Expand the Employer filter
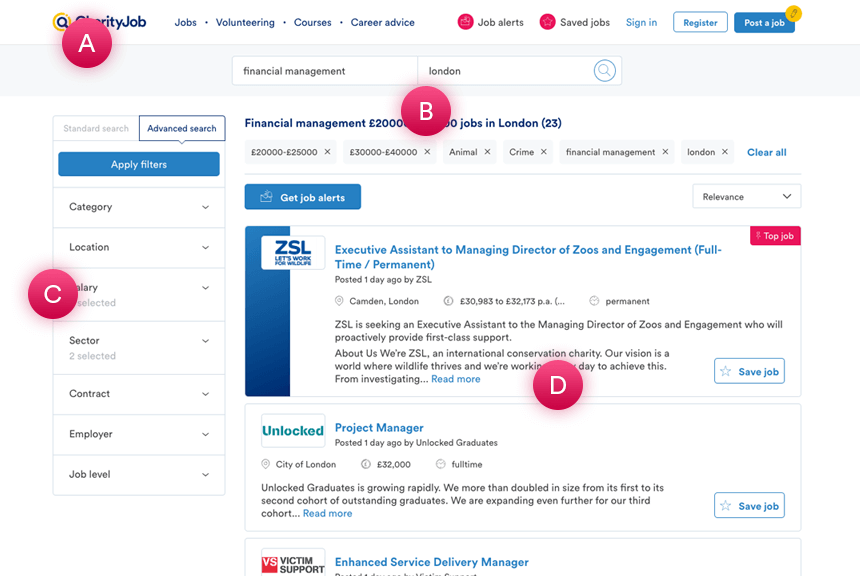 coord(139,434)
